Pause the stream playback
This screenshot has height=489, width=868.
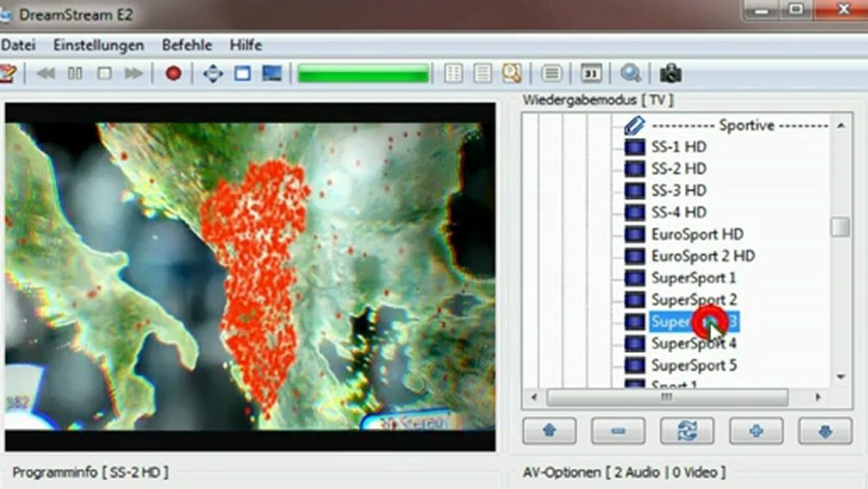click(75, 73)
